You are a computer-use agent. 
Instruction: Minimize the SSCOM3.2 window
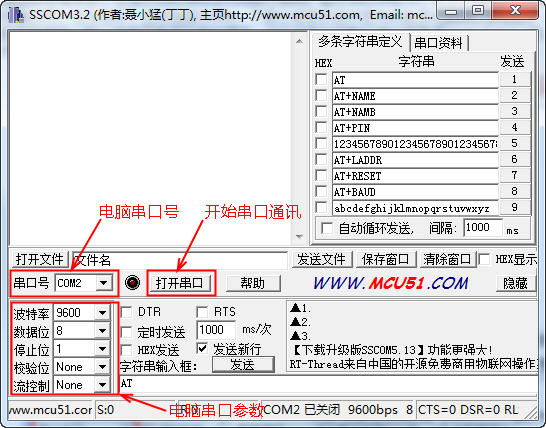[x=452, y=11]
